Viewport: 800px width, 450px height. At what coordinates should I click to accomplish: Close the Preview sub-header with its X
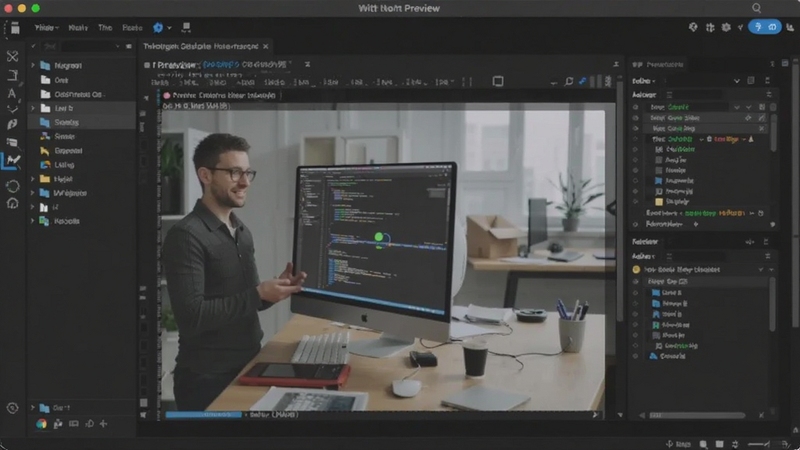coord(307,64)
